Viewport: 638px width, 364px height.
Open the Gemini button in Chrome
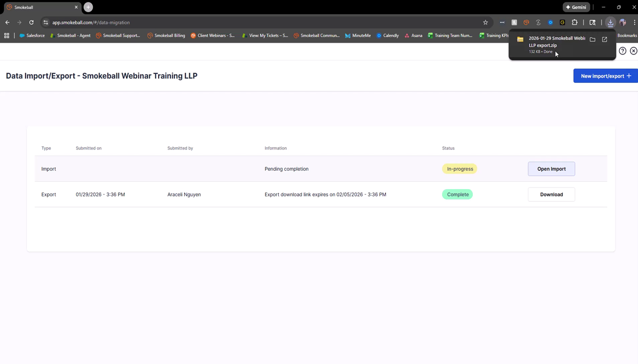coord(576,7)
